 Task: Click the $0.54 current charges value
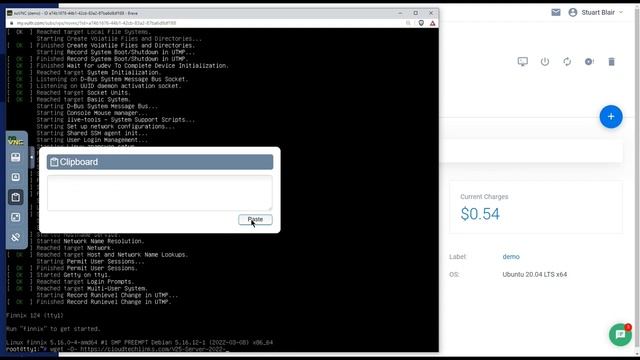pos(480,214)
